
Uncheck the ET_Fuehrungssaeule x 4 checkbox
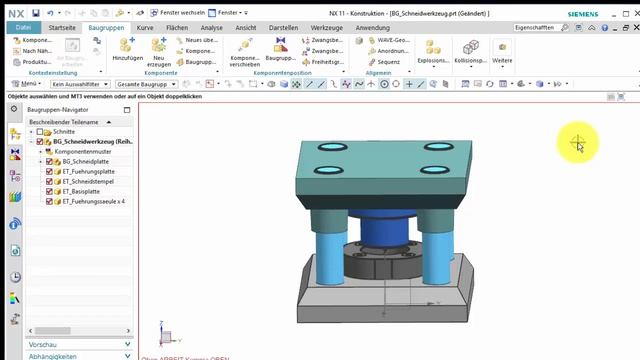49,202
